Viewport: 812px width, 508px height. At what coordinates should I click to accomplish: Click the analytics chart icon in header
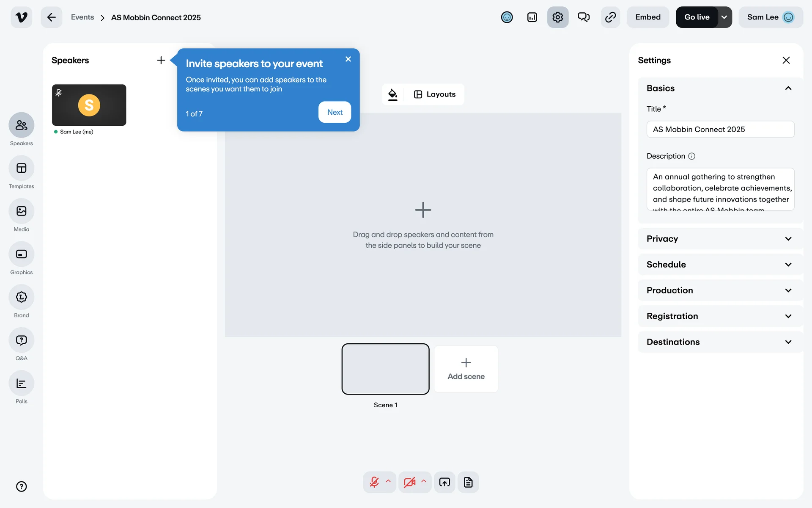coord(532,17)
